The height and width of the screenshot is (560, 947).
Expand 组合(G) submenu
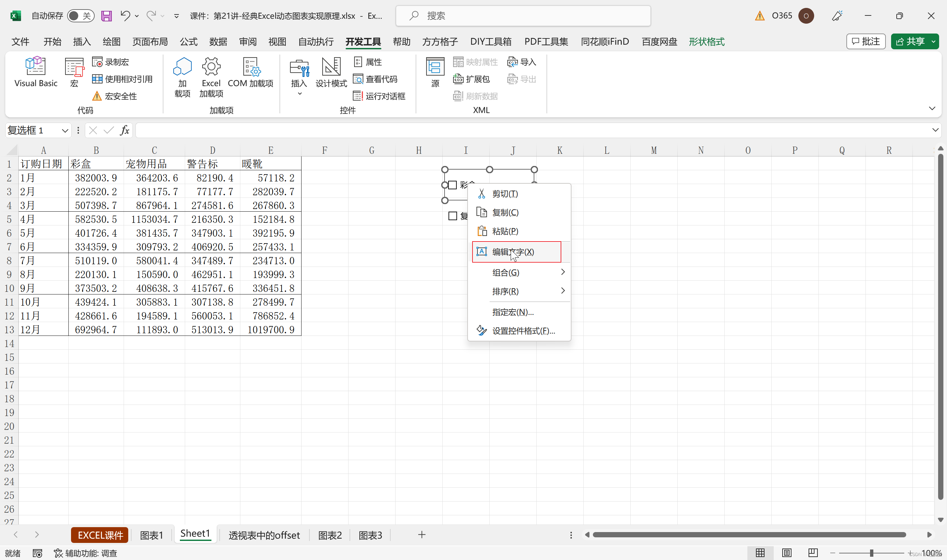(519, 272)
